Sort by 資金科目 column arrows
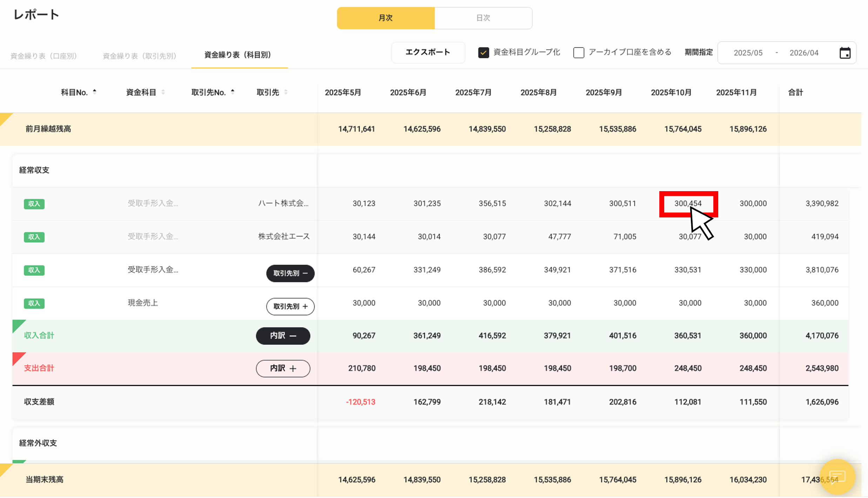 coord(163,92)
